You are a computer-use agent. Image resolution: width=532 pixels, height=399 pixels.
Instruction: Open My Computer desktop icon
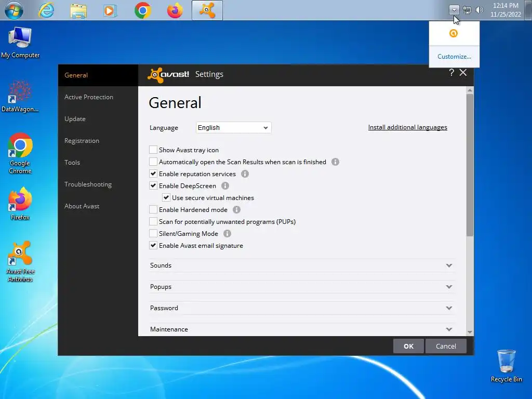click(x=20, y=43)
